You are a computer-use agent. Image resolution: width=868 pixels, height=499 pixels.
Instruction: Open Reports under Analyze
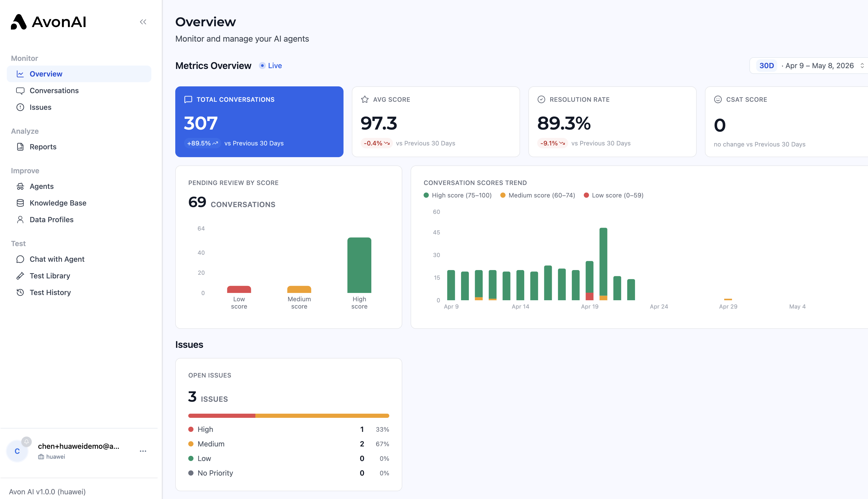pos(79,147)
